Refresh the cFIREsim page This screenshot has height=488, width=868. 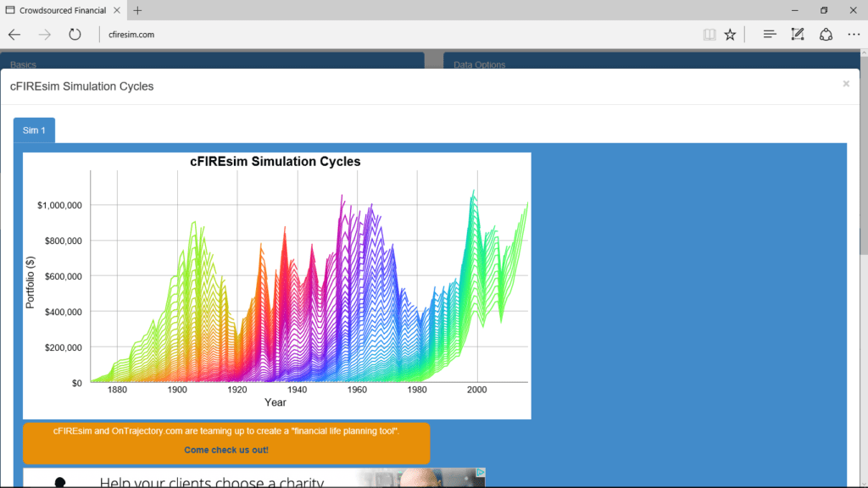point(75,34)
